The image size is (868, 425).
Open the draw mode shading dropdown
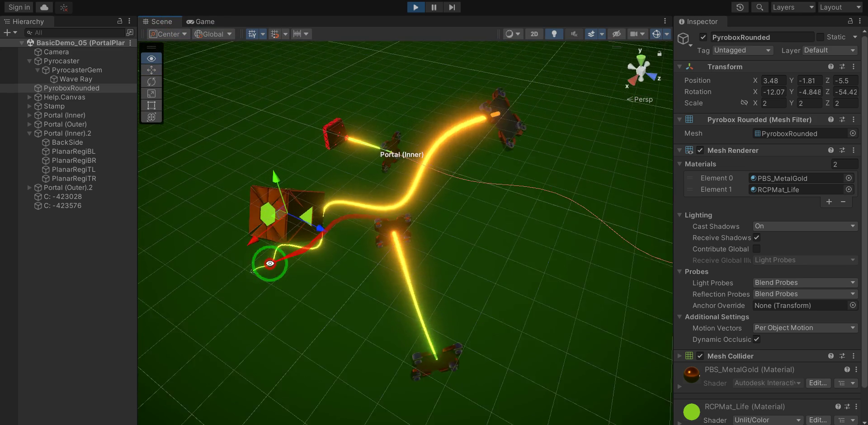coord(513,34)
